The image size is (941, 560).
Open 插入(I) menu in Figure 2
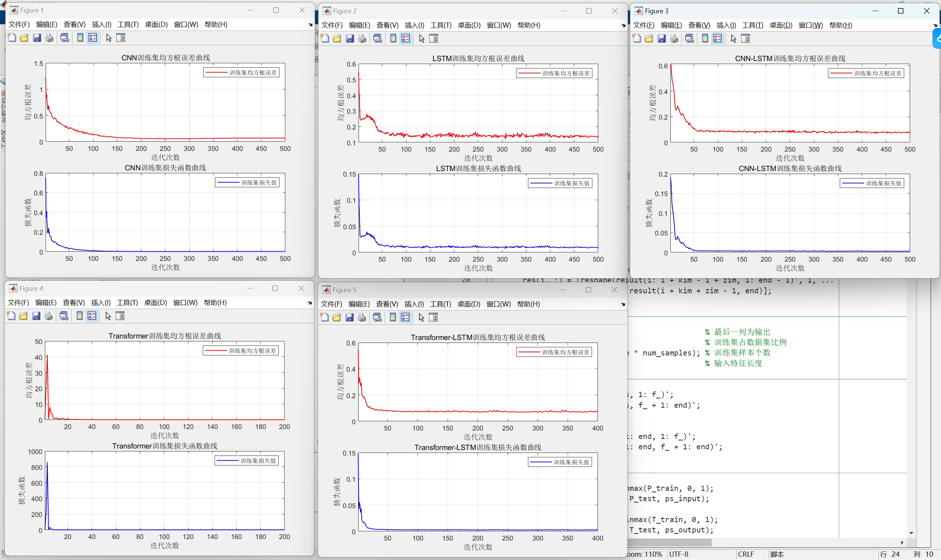point(415,25)
